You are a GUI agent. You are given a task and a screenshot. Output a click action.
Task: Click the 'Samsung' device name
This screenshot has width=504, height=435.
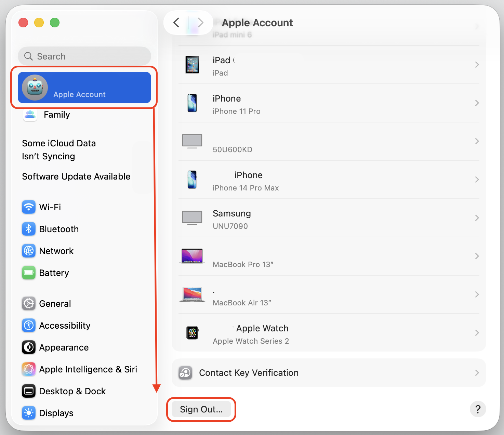tap(232, 213)
